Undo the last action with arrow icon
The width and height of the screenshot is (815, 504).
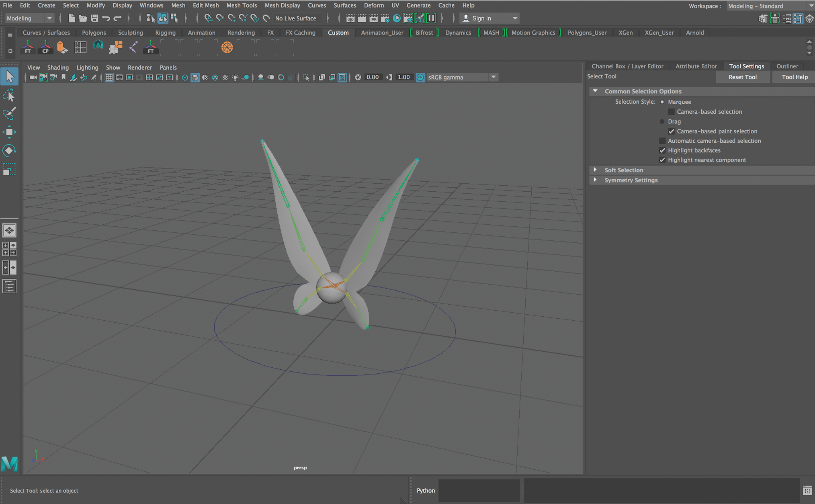[x=106, y=18]
